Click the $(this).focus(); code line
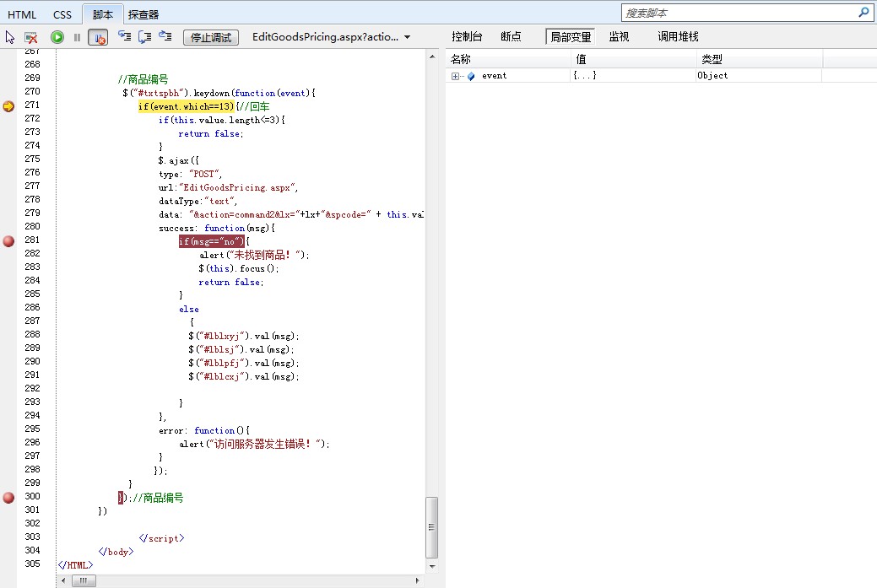877x588 pixels. pos(239,269)
